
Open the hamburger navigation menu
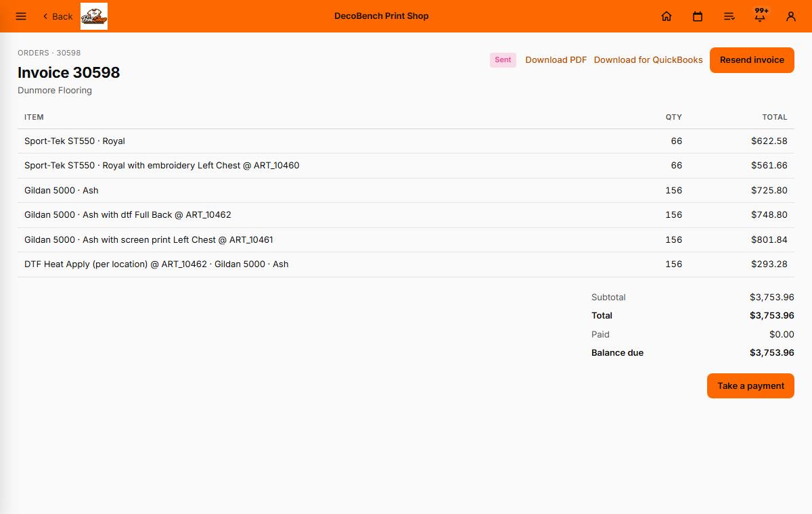tap(21, 16)
